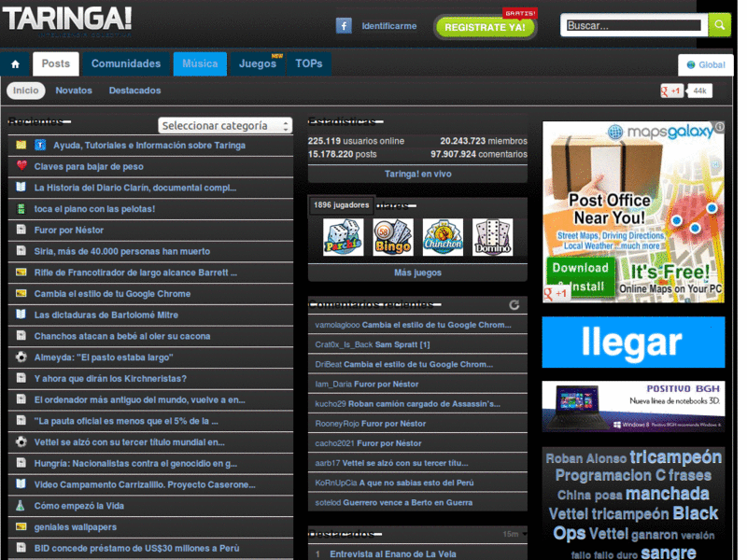Click the Facebook login icon
747x560 pixels.
344,25
